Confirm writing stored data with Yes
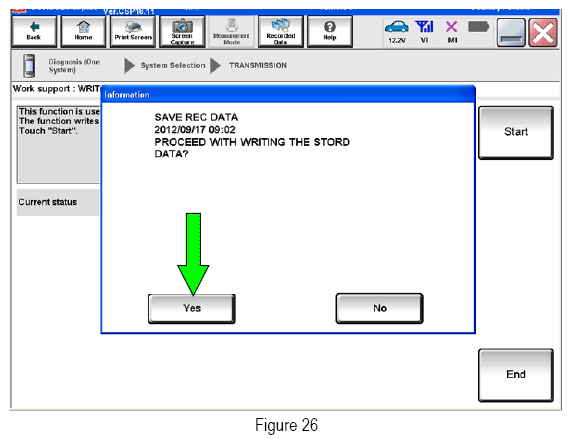571x444 pixels. point(192,309)
